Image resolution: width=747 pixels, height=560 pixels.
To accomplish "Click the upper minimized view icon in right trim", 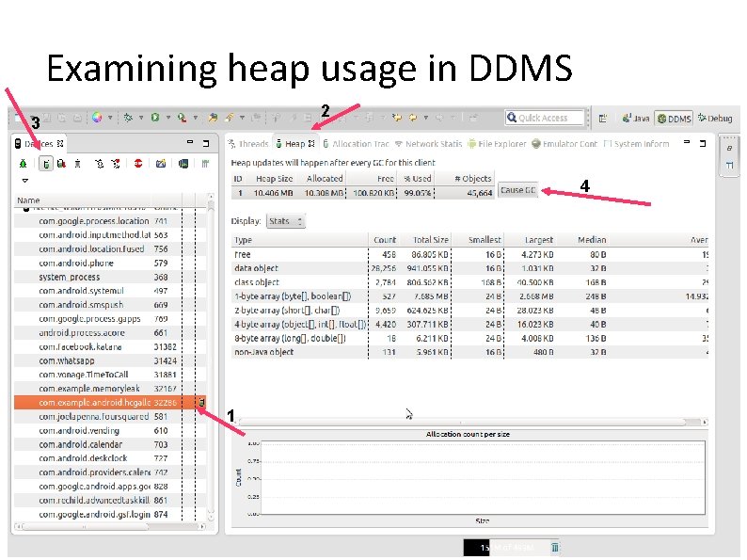I will pos(729,148).
